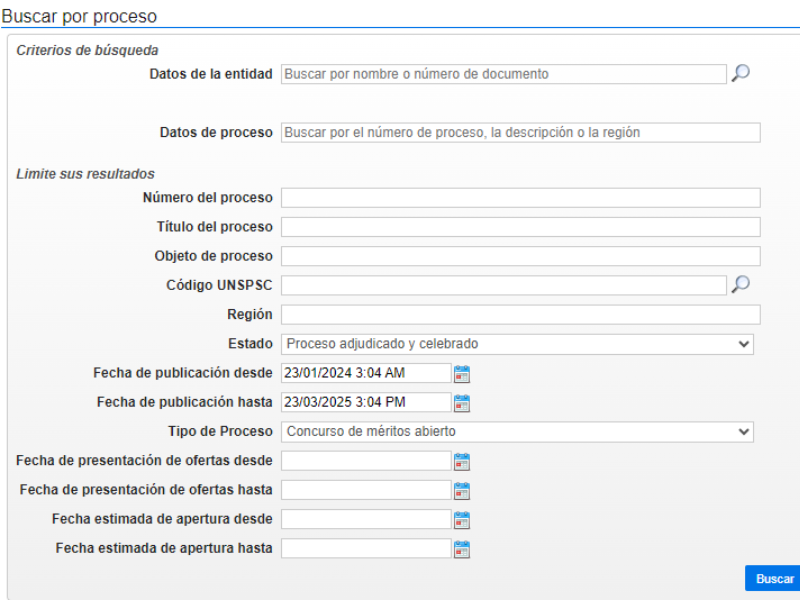Focus the Objeto de proceso field
The height and width of the screenshot is (600, 800).
tap(520, 256)
